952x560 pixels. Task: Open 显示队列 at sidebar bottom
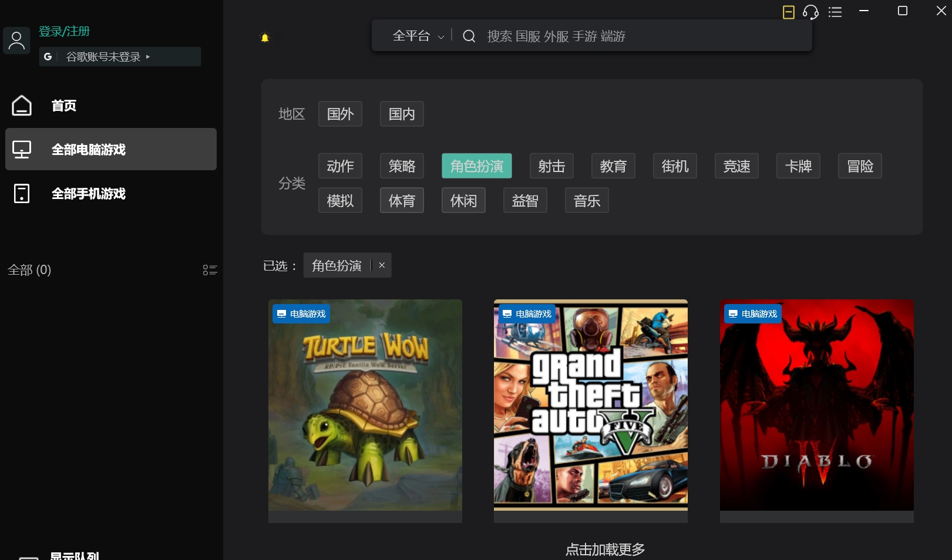point(75,555)
